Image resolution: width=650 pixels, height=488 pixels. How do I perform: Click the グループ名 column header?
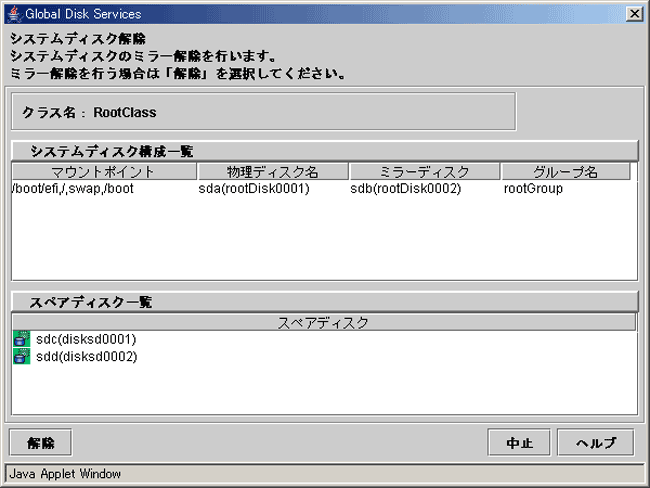coord(566,171)
